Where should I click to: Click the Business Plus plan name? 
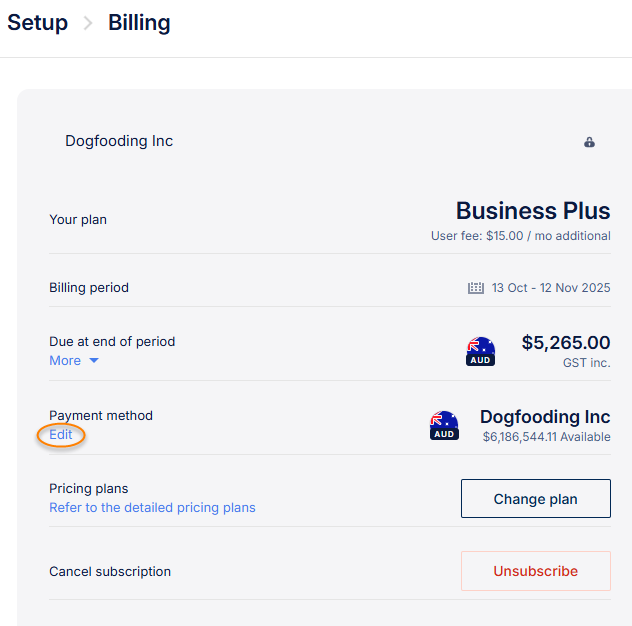(533, 211)
